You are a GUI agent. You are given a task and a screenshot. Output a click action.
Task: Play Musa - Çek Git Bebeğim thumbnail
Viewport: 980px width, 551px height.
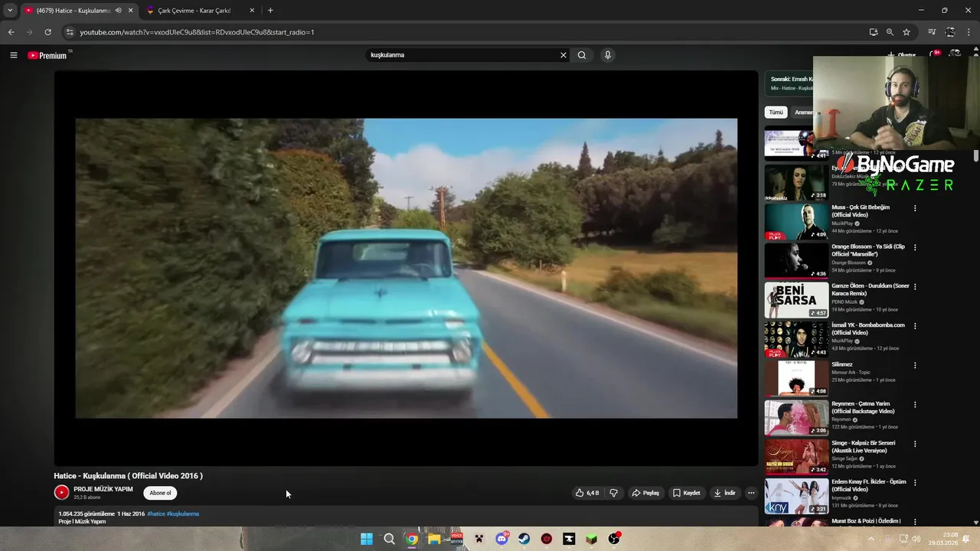[x=796, y=221]
